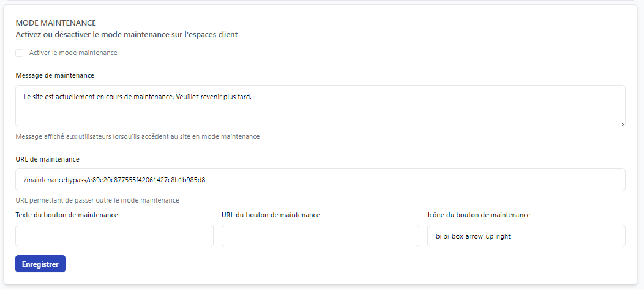The width and height of the screenshot is (644, 290).
Task: Click the 'Message affiché aux utilisateurs' help text
Action: (137, 136)
